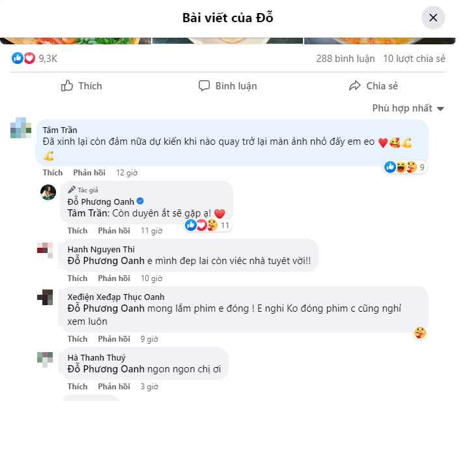Open Tâm Trần's profile avatar
475x476 pixels.
click(x=21, y=128)
